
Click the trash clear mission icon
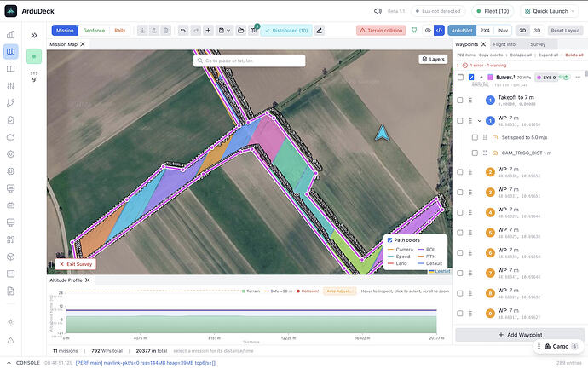pos(166,31)
